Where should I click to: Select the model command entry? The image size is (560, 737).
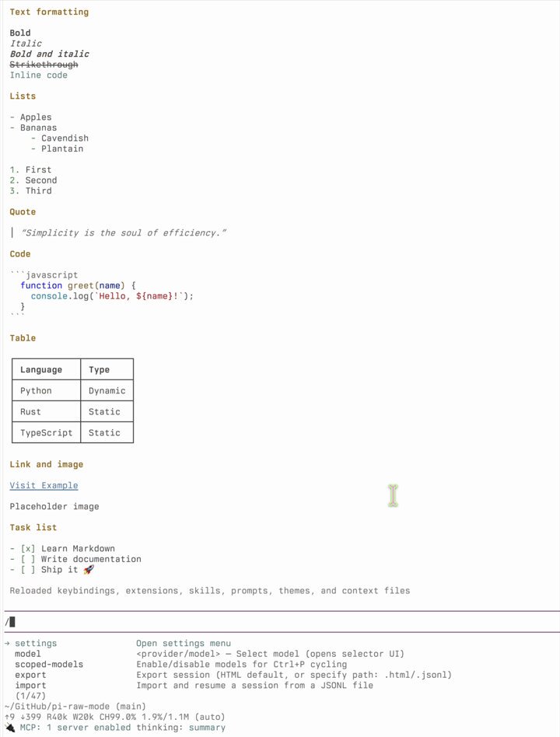[x=28, y=654]
